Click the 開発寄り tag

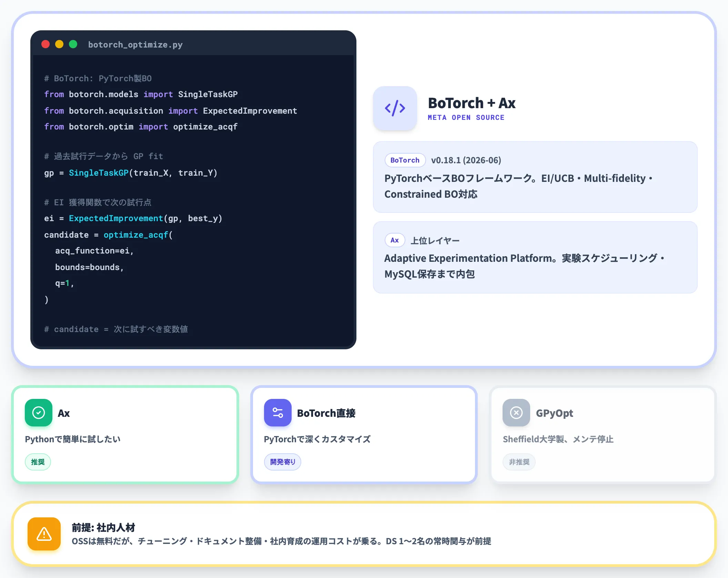(x=283, y=462)
